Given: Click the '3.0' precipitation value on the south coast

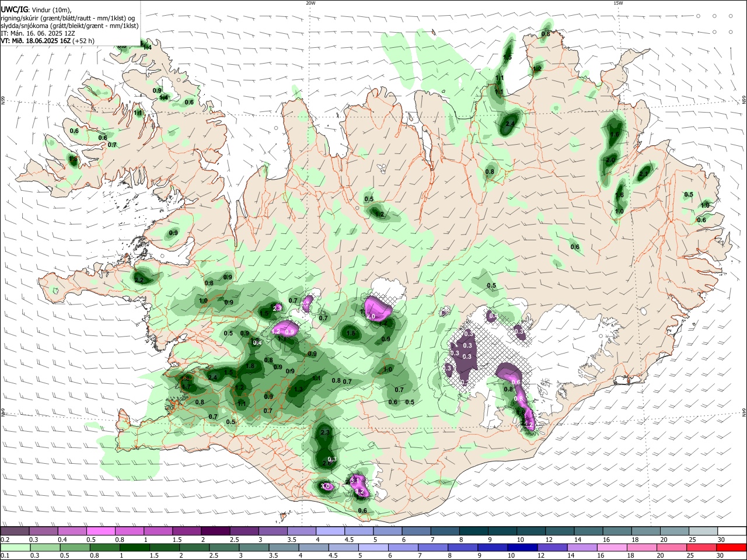Looking at the screenshot, I should click(x=326, y=487).
